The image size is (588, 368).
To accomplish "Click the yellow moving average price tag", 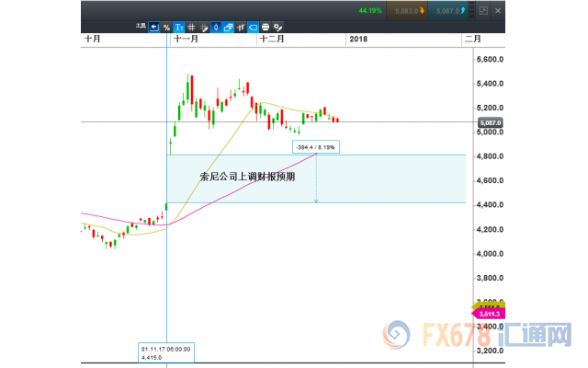I will (489, 305).
